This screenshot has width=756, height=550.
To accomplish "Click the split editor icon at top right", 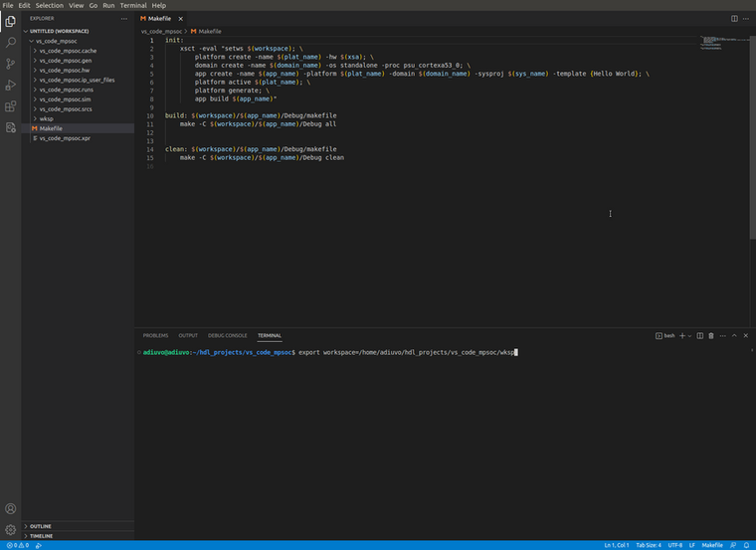I will tap(734, 18).
